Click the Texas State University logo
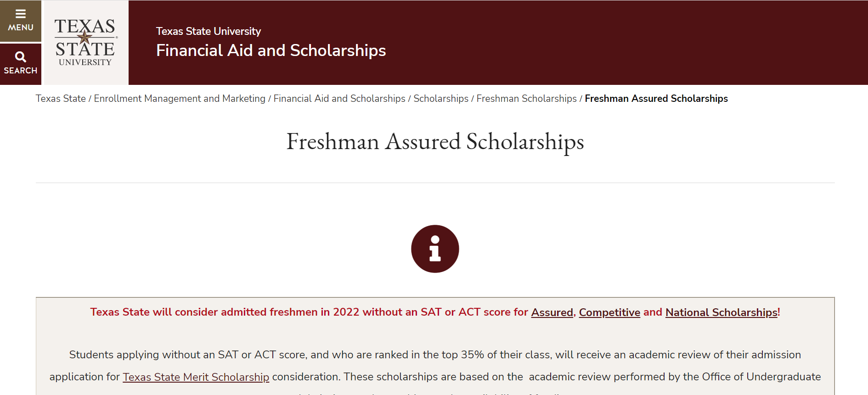Viewport: 868px width, 395px height. tap(85, 42)
